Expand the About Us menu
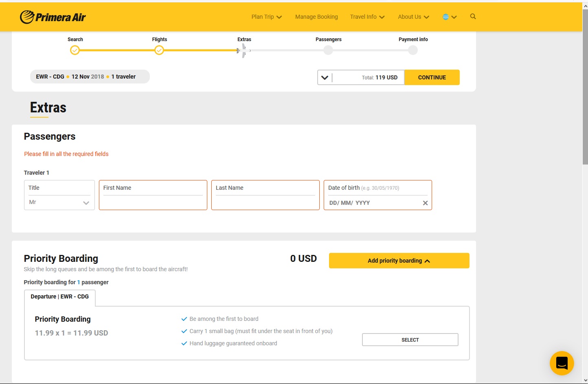This screenshot has width=588, height=384. [x=414, y=17]
